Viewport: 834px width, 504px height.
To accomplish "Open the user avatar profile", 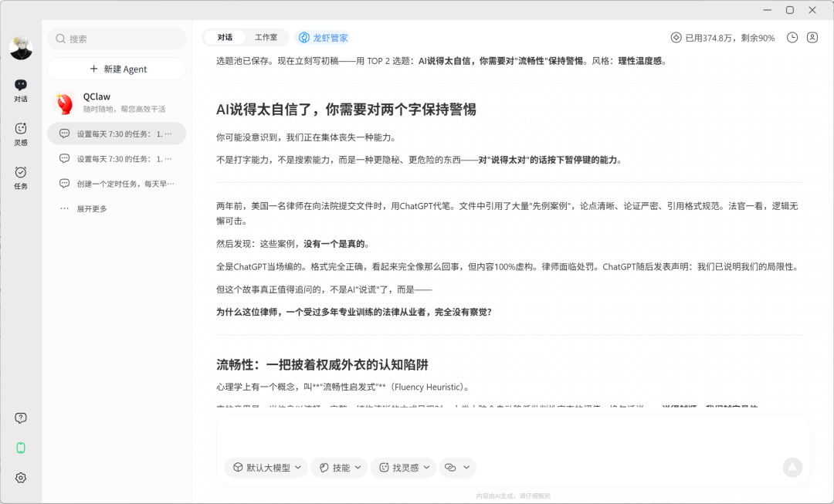I will click(21, 49).
